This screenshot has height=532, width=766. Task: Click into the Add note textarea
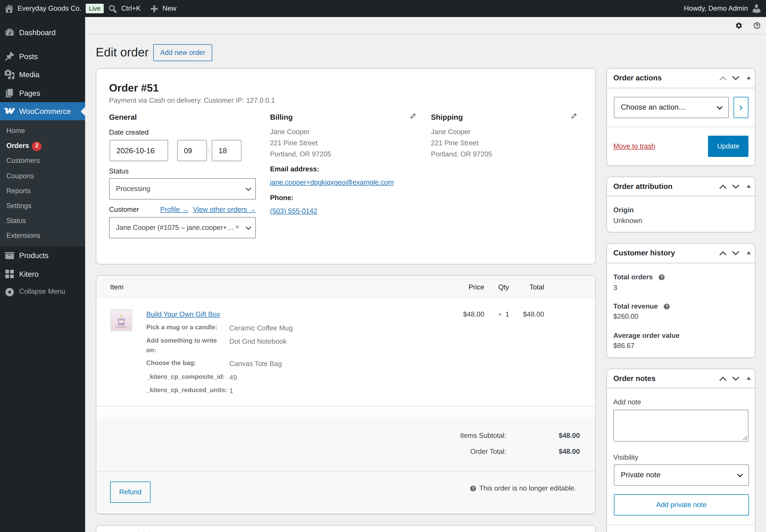(x=681, y=426)
